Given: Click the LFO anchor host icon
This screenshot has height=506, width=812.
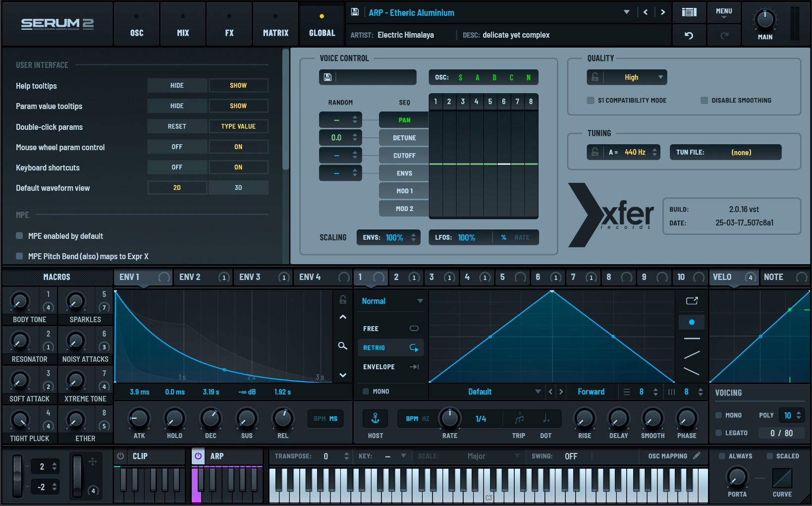Looking at the screenshot, I should pos(375,419).
